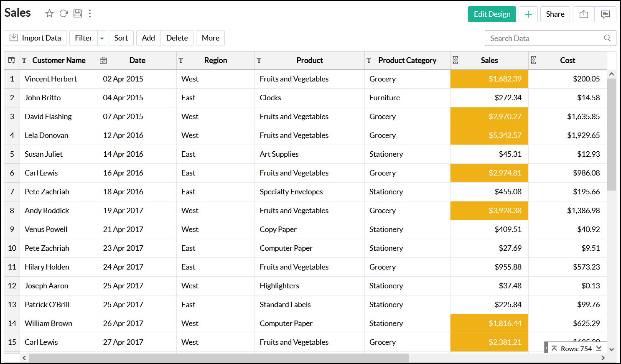
Task: Mark the Sales table as favorite
Action: click(49, 13)
